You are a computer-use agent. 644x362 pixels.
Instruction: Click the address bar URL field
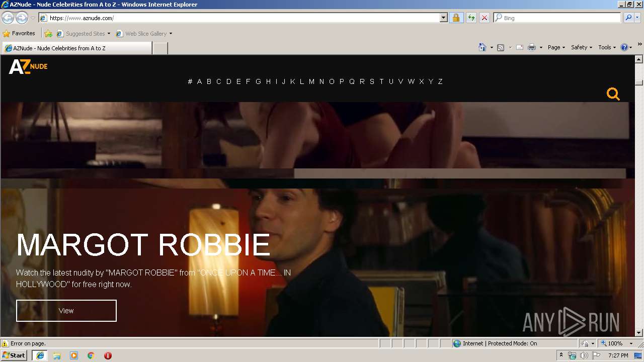239,18
